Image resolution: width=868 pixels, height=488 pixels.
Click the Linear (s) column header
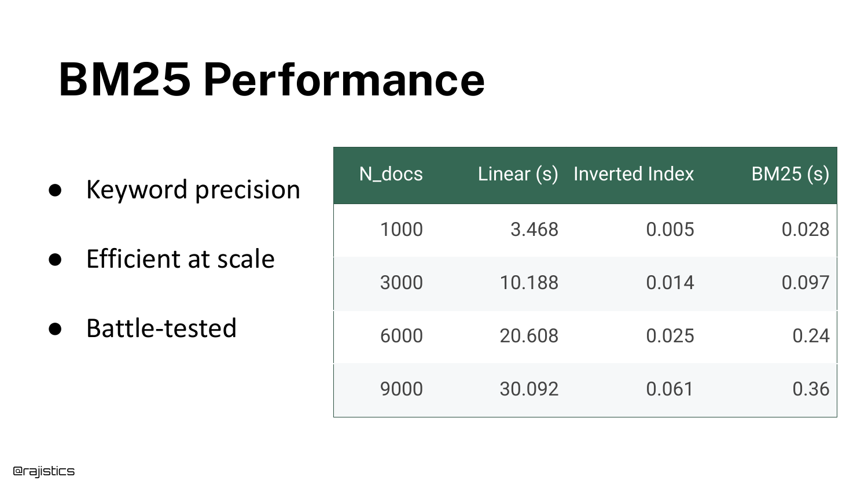(517, 174)
